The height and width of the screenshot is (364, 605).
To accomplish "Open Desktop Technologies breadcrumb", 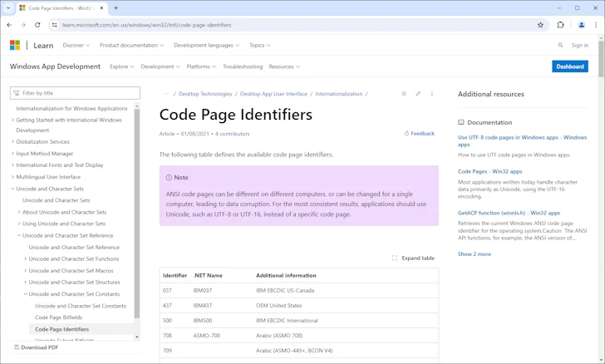I will pyautogui.click(x=205, y=94).
